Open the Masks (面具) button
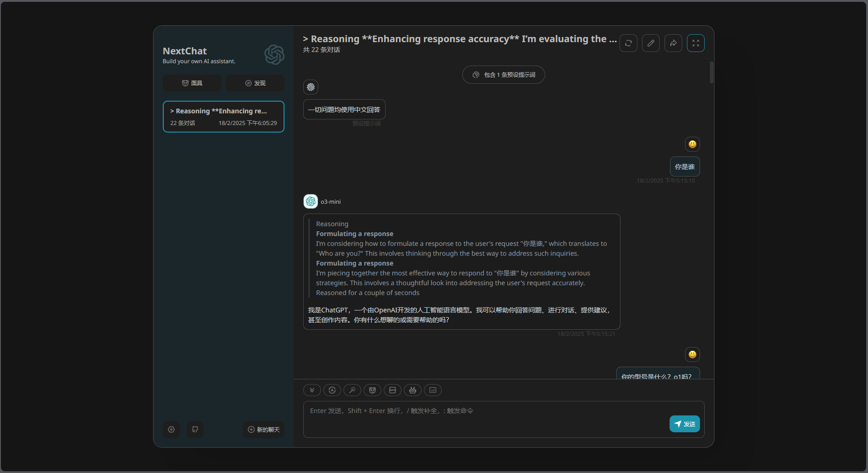 192,83
